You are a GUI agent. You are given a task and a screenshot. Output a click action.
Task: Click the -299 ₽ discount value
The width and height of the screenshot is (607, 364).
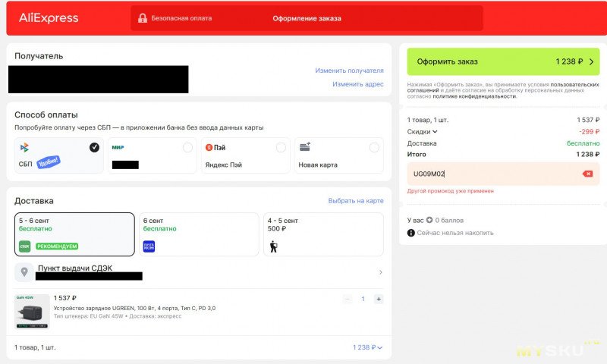coord(590,131)
